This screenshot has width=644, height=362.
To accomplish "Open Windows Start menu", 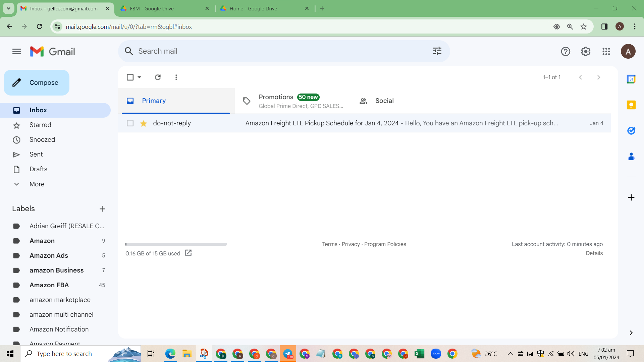I will 10,354.
